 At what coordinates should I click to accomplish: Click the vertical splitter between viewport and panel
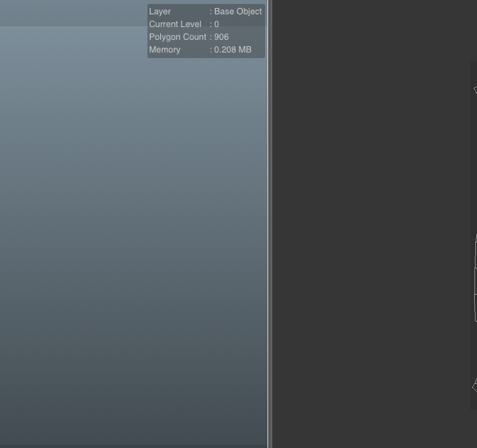click(x=270, y=224)
